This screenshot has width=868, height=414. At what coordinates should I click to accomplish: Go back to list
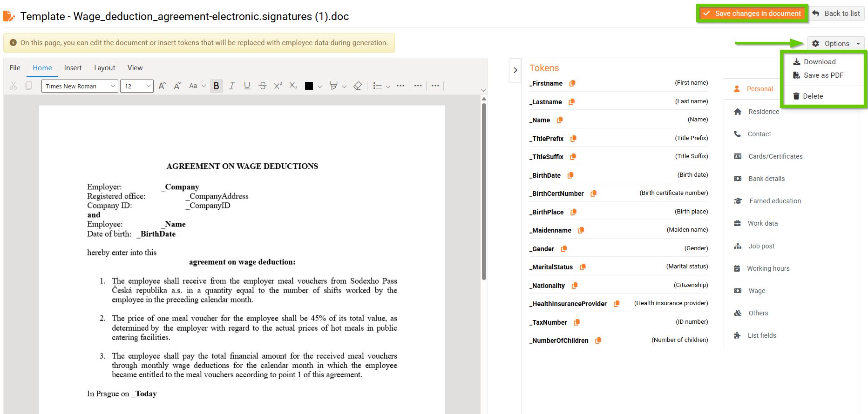(837, 13)
